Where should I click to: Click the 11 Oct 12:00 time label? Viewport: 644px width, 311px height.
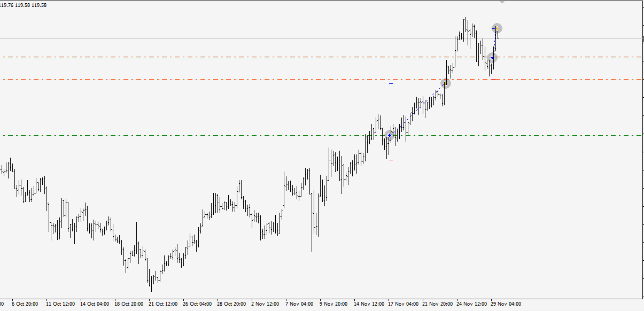pos(60,304)
